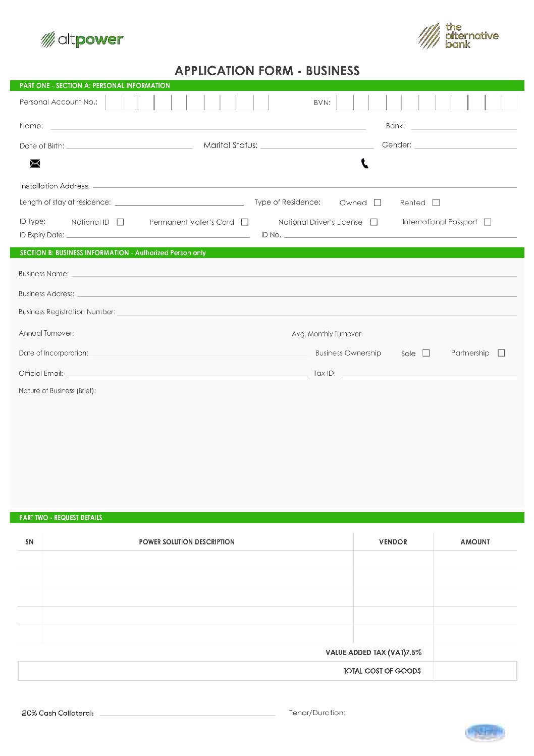Click the 20% Cash Collateral field
The height and width of the screenshot is (756, 534).
tap(187, 712)
